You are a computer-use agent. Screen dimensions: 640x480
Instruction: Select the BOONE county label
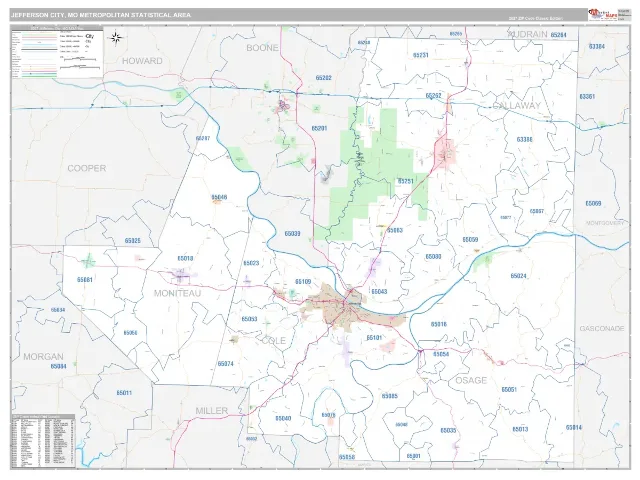pos(262,48)
